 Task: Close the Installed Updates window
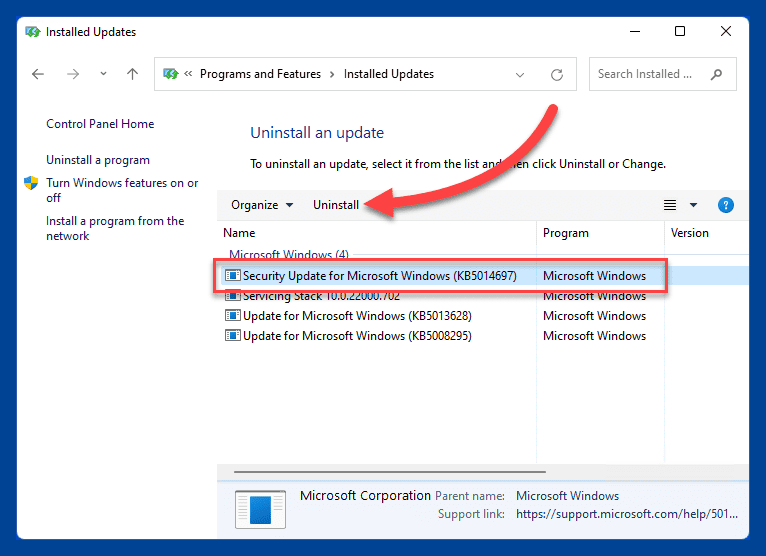[725, 31]
